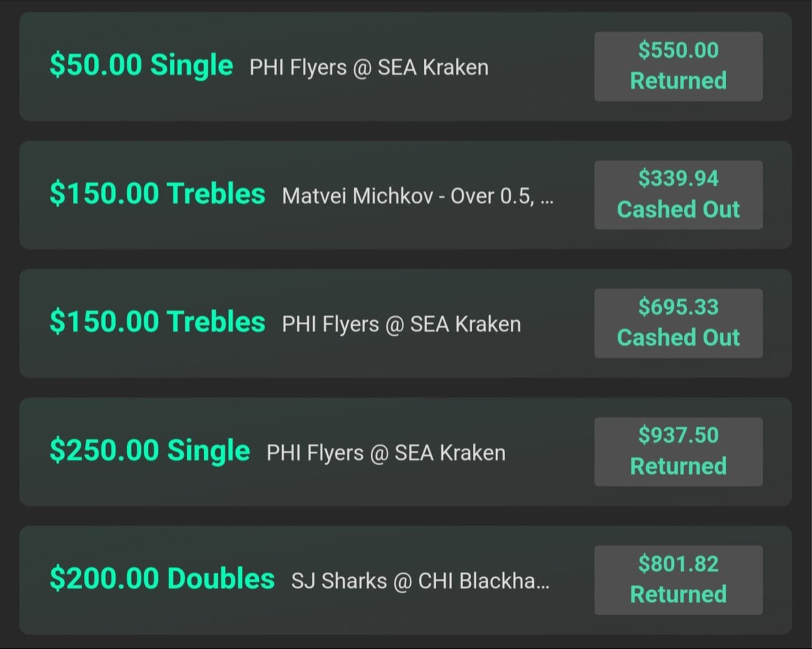Image resolution: width=812 pixels, height=649 pixels.
Task: Open the $50.00 Single bet
Action: [x=141, y=65]
